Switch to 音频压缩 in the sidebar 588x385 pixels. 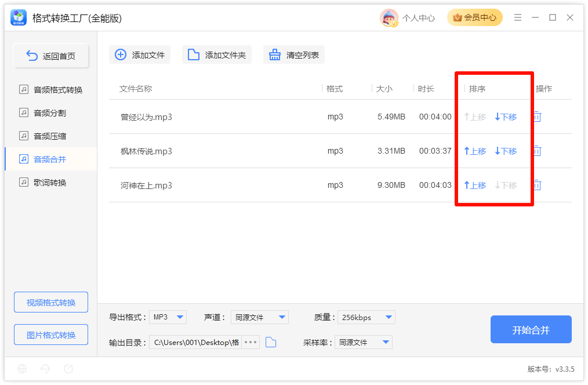coord(51,136)
